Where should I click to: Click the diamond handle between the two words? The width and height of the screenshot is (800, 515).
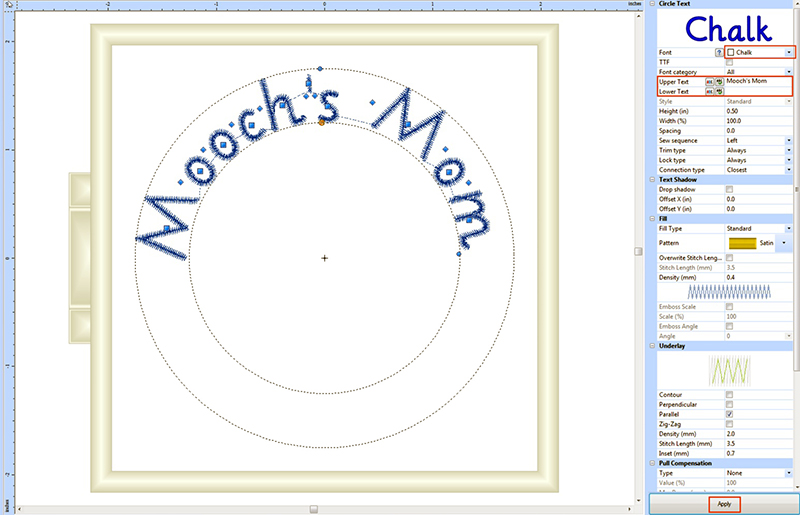(x=372, y=103)
